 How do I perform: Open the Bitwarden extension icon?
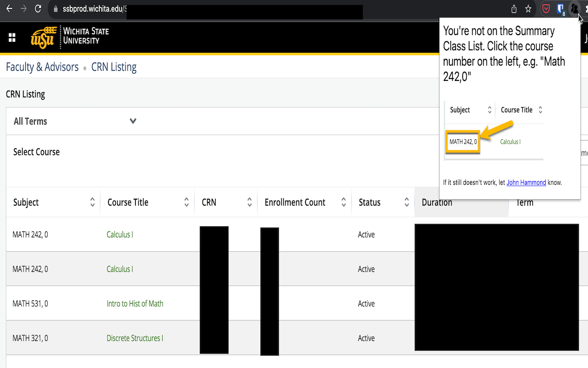pos(560,9)
